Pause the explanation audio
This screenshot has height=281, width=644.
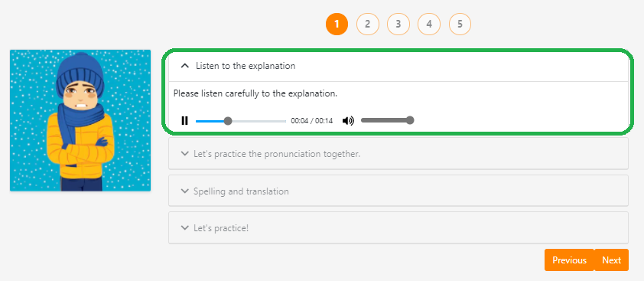(185, 120)
